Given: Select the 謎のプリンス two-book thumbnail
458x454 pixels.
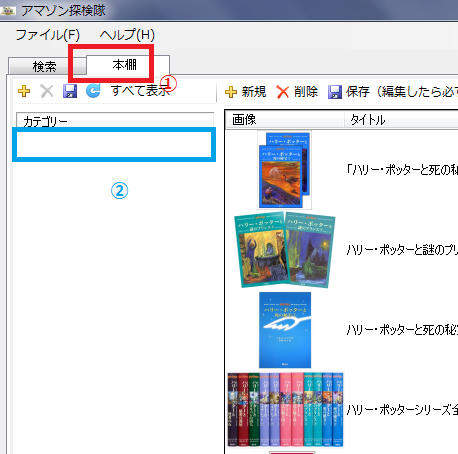Looking at the screenshot, I should point(285,250).
